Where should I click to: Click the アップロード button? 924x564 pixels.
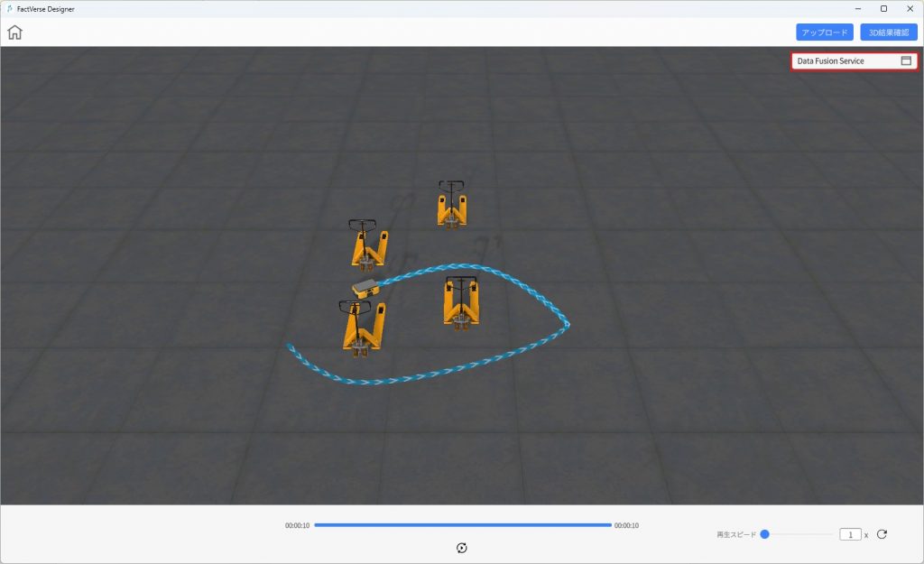[824, 32]
